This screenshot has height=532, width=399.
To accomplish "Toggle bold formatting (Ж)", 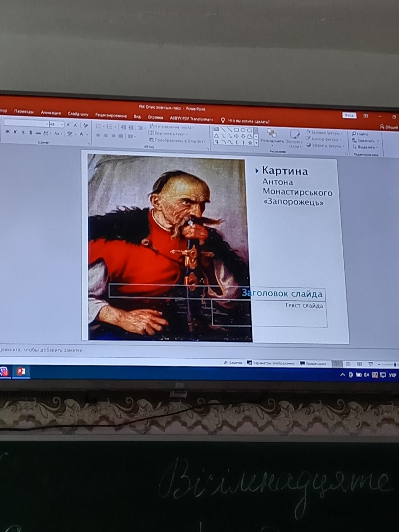I will click(x=7, y=132).
